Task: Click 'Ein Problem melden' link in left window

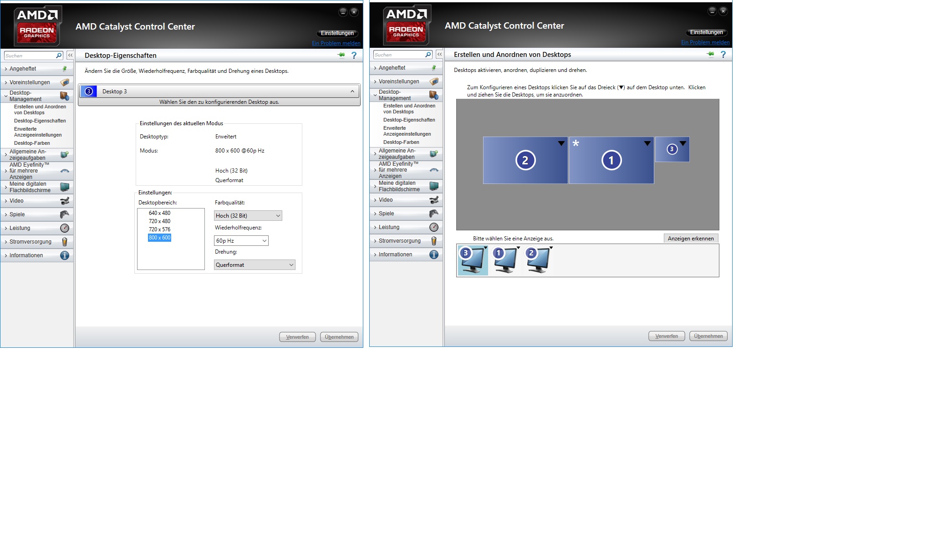Action: (336, 43)
